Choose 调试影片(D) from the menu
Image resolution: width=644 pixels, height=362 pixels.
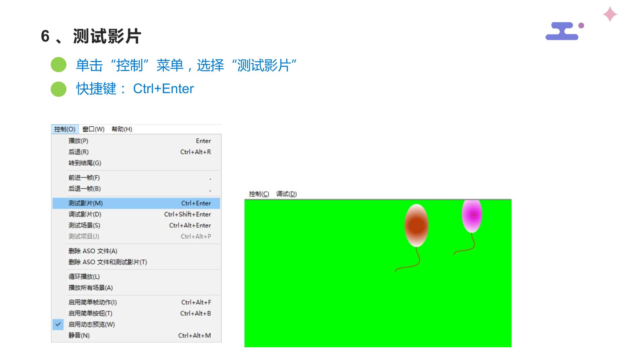136,214
